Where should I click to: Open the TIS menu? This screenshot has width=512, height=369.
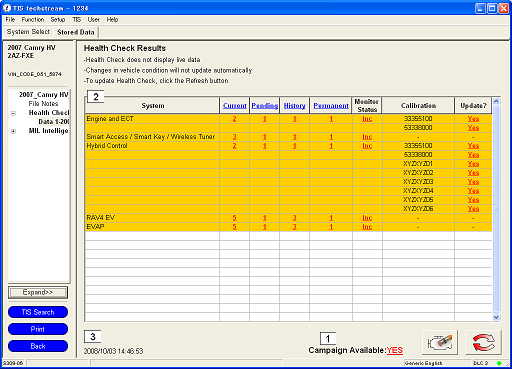click(x=77, y=20)
